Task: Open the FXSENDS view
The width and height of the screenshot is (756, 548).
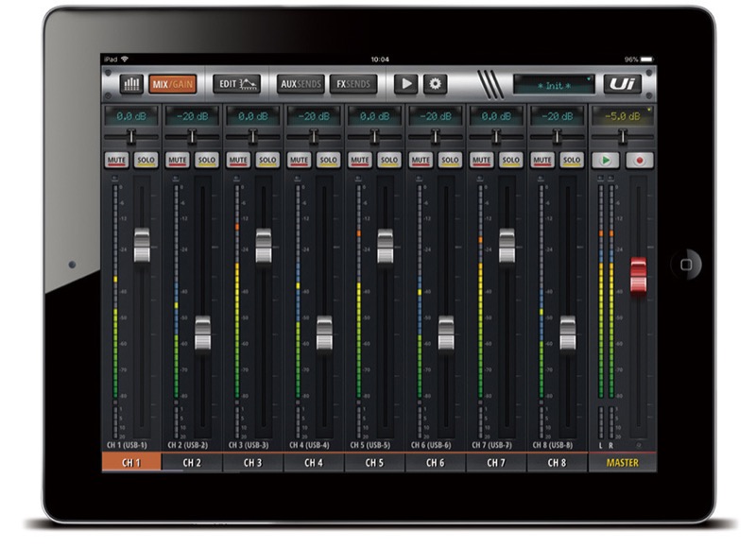Action: click(x=355, y=83)
